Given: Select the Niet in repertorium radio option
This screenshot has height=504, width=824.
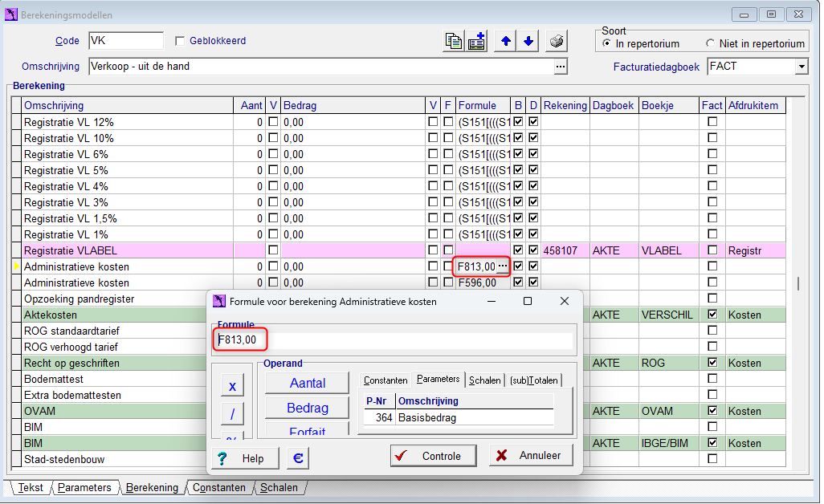Looking at the screenshot, I should coord(710,43).
